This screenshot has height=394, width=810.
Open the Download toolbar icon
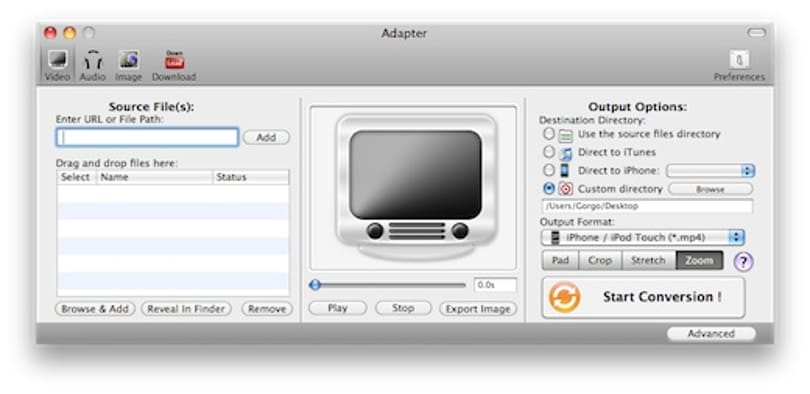click(x=174, y=66)
